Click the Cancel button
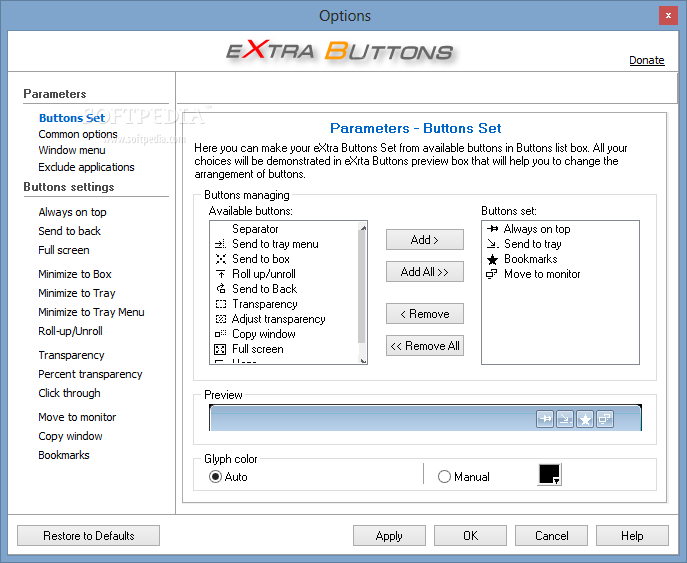 point(551,535)
